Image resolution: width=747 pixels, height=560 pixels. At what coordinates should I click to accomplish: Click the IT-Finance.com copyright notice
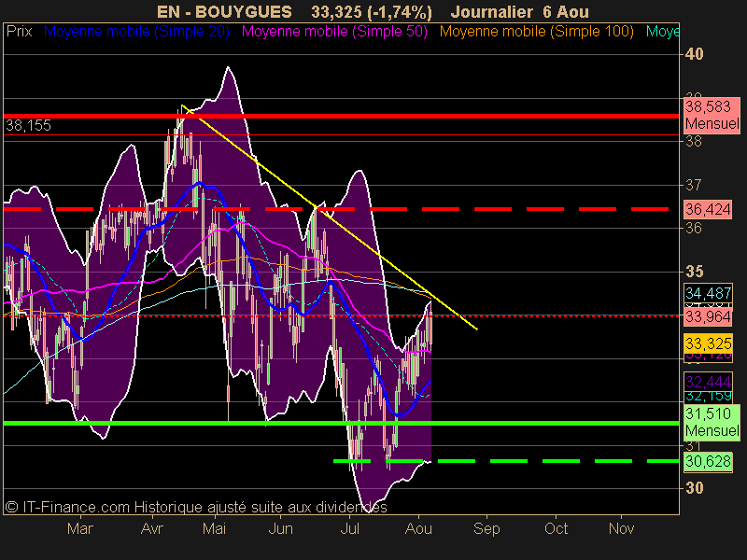(x=196, y=507)
